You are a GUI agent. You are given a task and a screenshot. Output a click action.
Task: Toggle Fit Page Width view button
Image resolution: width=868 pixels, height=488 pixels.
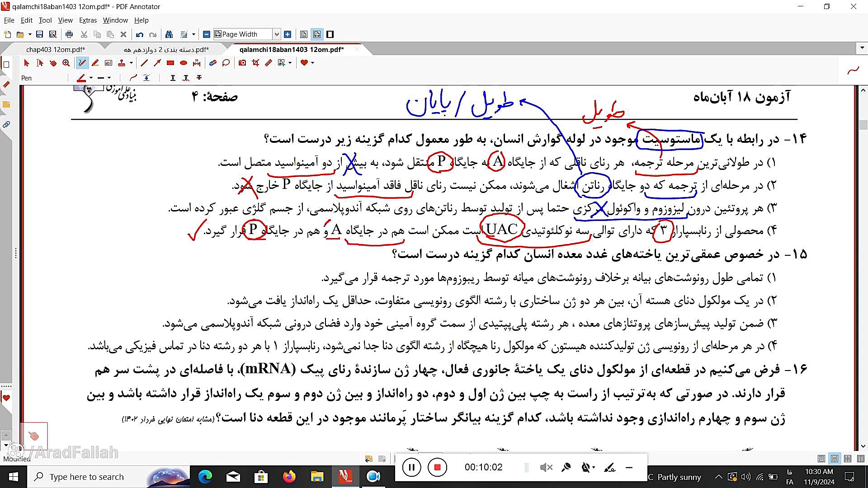317,34
